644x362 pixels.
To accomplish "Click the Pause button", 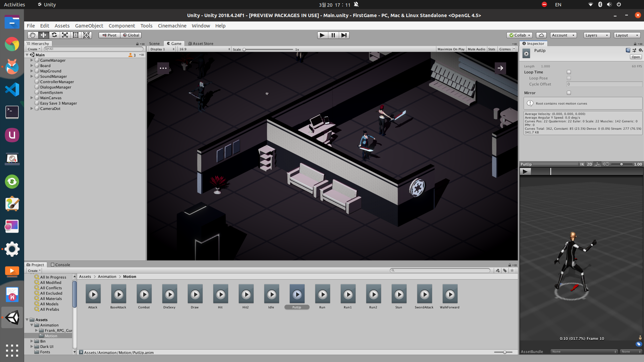I will (333, 35).
